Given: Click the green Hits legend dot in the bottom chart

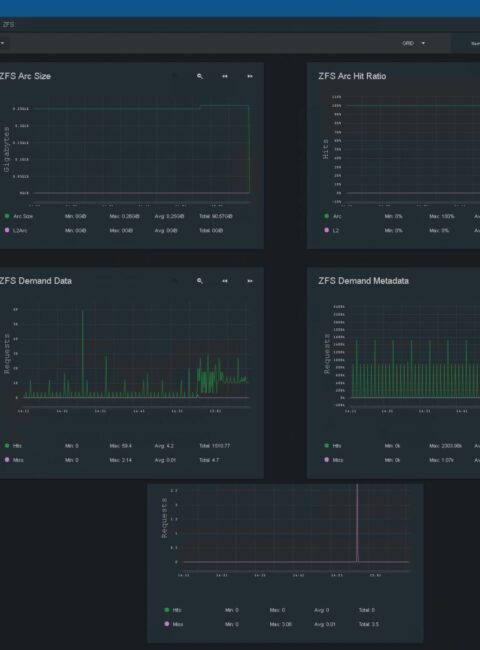Looking at the screenshot, I should (167, 610).
